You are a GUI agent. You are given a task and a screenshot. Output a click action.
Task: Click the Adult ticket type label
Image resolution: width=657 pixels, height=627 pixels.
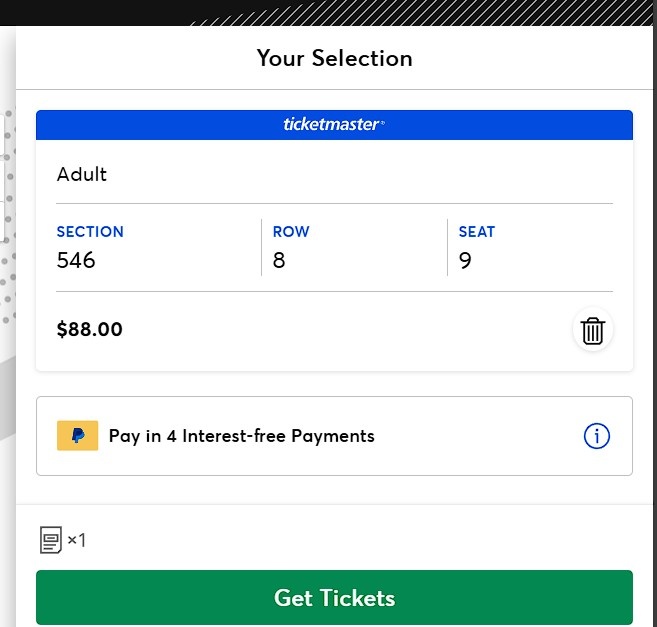click(x=82, y=174)
